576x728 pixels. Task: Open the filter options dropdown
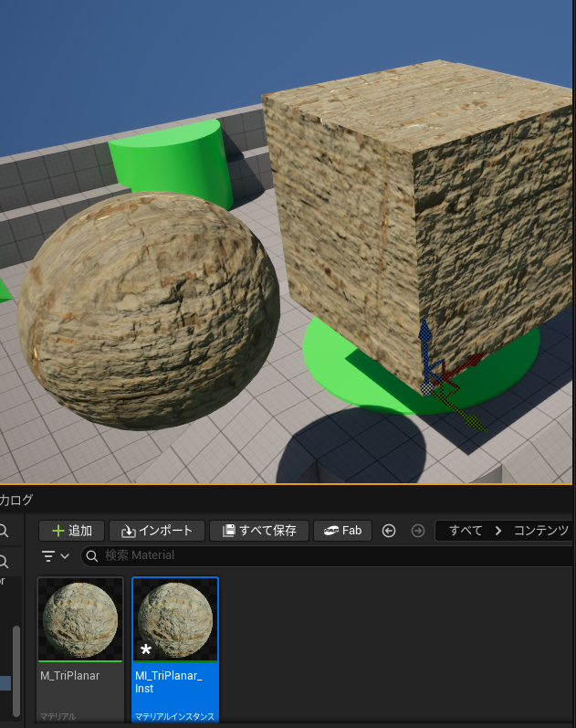56,556
